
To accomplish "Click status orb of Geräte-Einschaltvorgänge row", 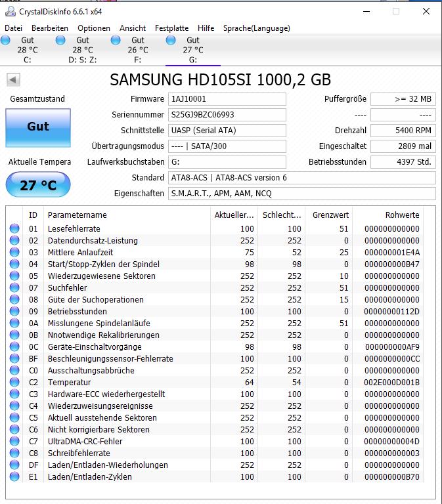I will click(x=14, y=346).
